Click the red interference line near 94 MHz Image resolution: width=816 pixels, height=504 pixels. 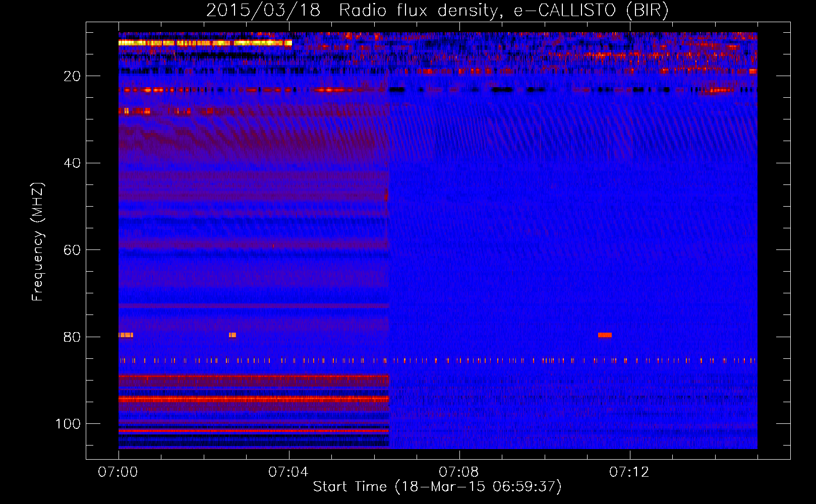coord(254,399)
